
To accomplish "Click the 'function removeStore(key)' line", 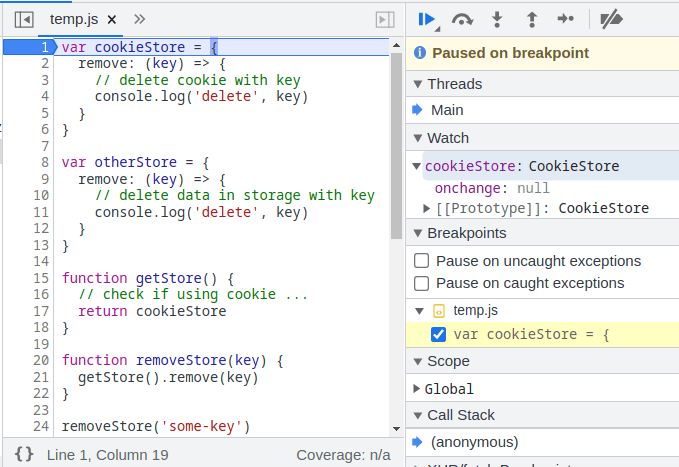I will pos(172,360).
